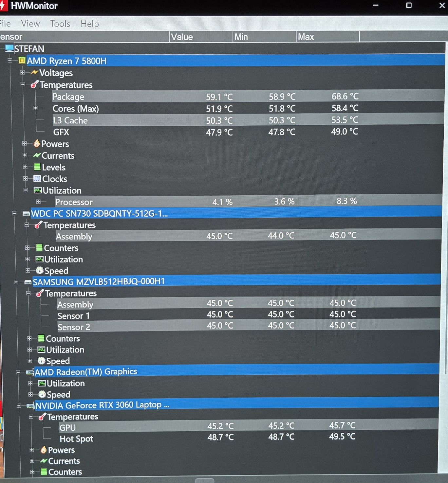Click the SAMSUNG Speed gauge icon
Screen dimensions: 448x483
coord(42,361)
